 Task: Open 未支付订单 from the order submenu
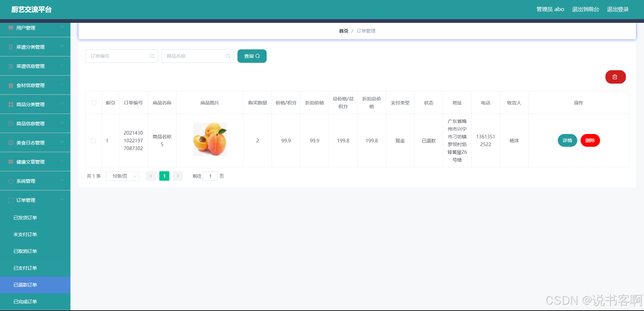coord(25,234)
